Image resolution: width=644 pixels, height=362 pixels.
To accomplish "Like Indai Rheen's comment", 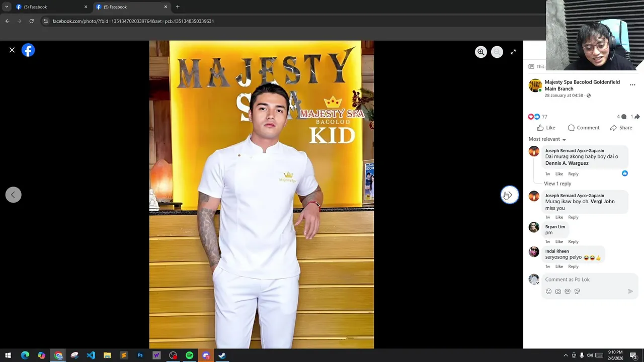I will pos(559,266).
